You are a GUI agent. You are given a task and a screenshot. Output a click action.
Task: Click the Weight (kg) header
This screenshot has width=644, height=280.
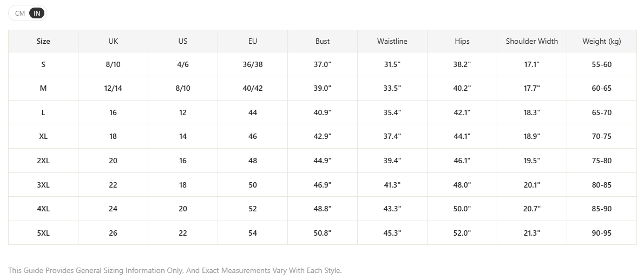[602, 41]
